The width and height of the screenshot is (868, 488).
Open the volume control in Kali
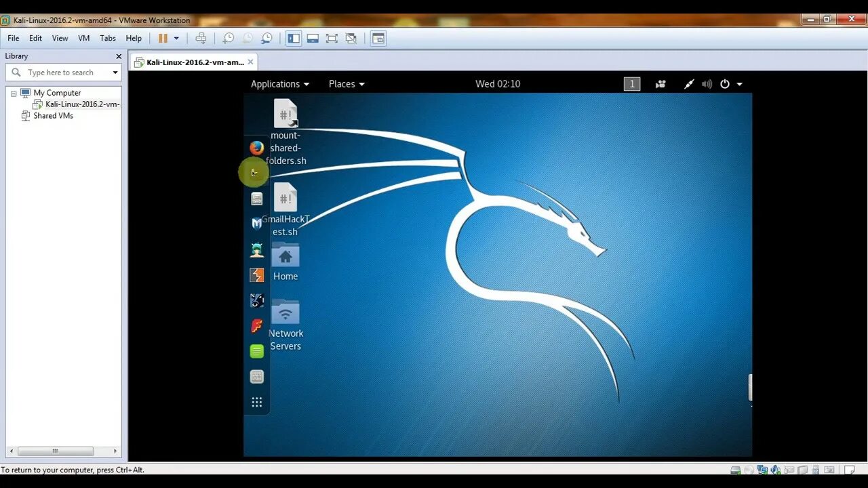coord(707,84)
